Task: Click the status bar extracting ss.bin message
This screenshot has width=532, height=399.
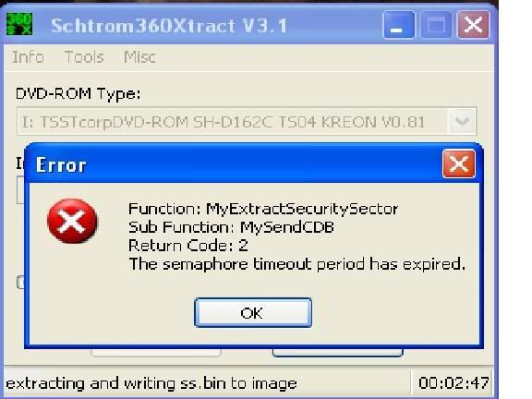Action: (x=151, y=383)
